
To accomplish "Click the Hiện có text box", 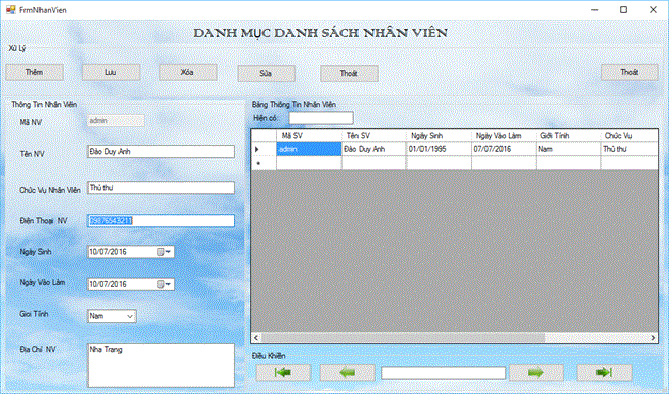I will coord(321,118).
